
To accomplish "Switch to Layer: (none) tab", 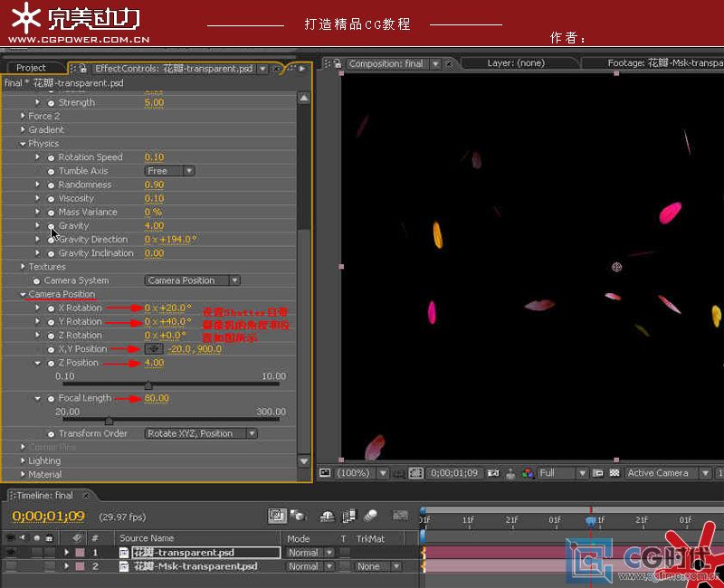I will (x=516, y=63).
